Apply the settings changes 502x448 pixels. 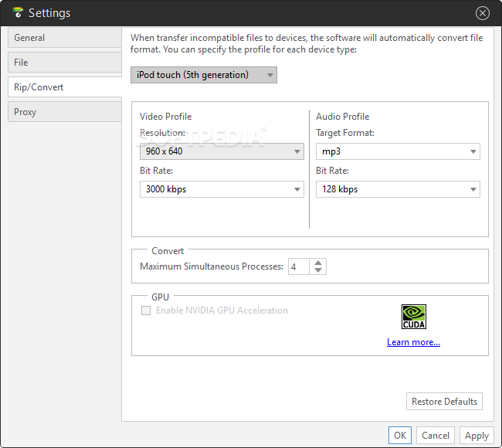coord(477,436)
